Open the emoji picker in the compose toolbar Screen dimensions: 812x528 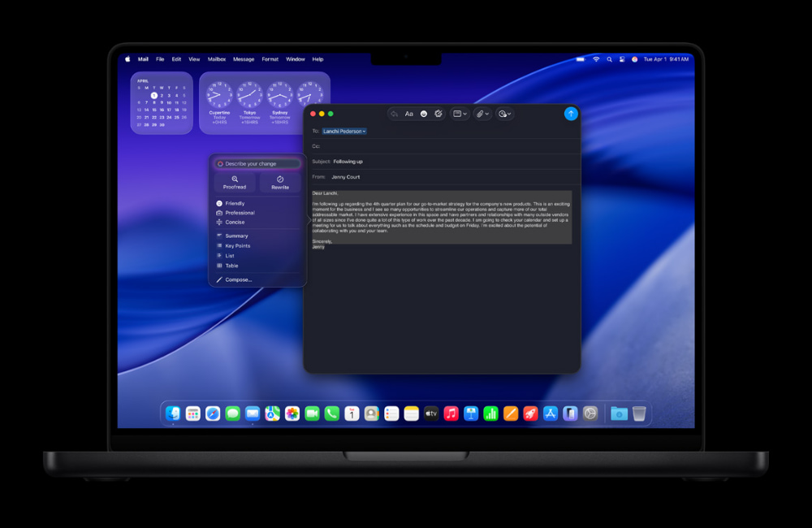423,114
